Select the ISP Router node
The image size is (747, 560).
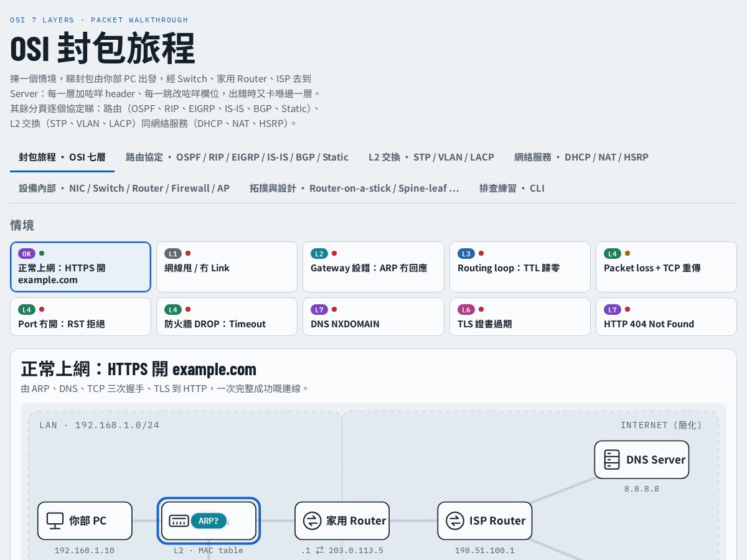click(x=485, y=521)
